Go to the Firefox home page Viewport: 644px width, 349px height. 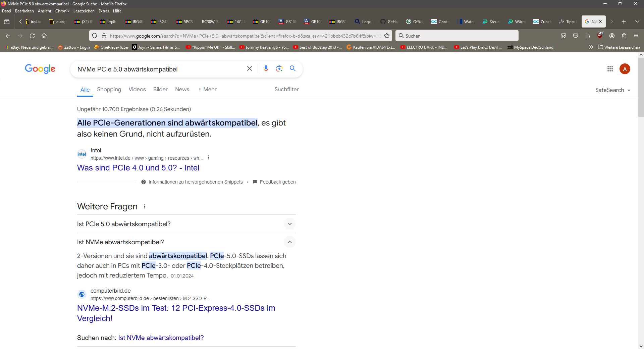tap(44, 36)
